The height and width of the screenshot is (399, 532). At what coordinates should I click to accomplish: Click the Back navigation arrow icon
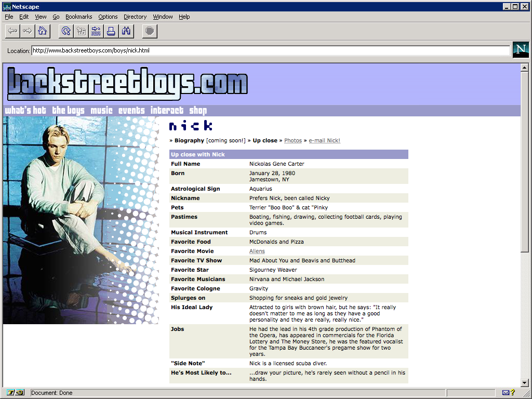12,31
